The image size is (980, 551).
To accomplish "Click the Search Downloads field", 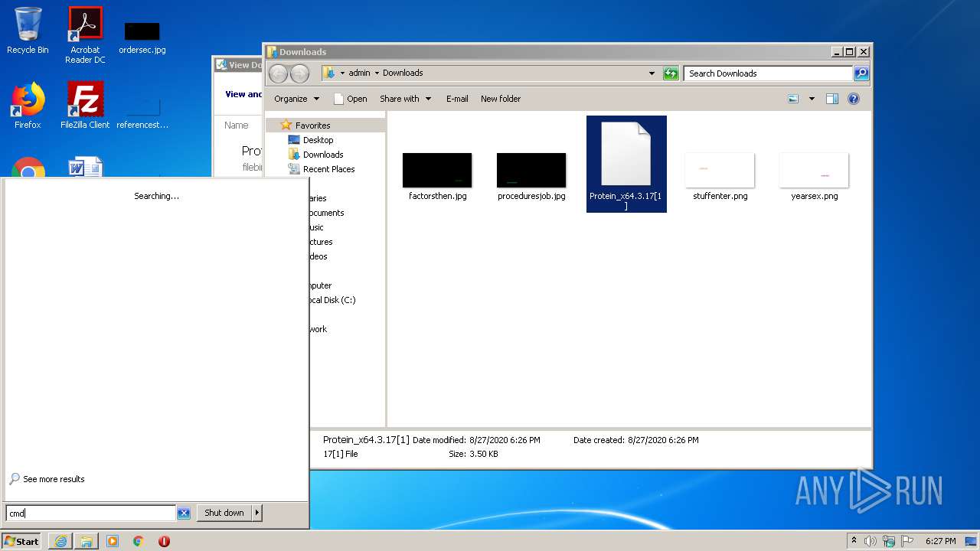I will (768, 73).
